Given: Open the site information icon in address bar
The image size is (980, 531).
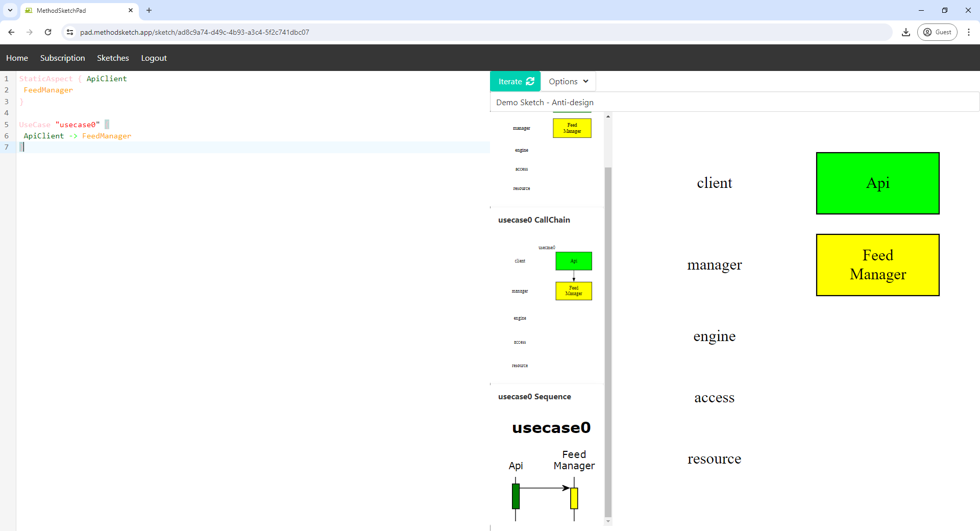Looking at the screenshot, I should (x=70, y=32).
